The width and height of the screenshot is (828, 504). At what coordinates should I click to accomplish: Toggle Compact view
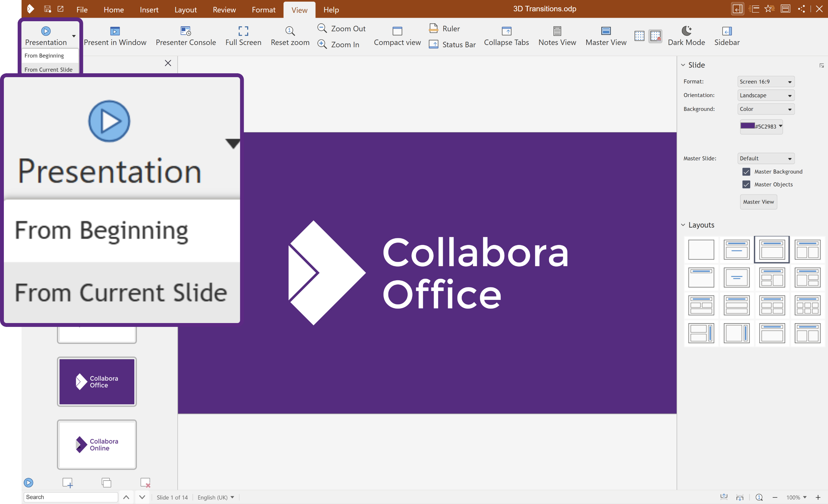point(397,36)
